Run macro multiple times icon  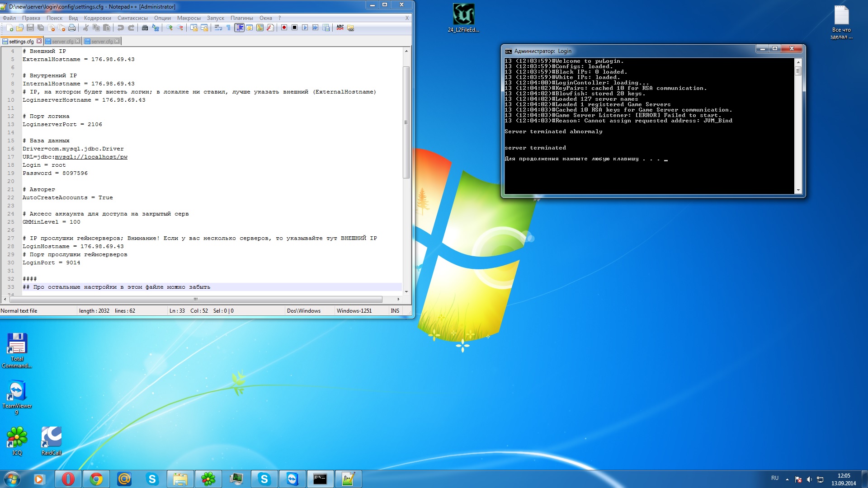(x=316, y=28)
